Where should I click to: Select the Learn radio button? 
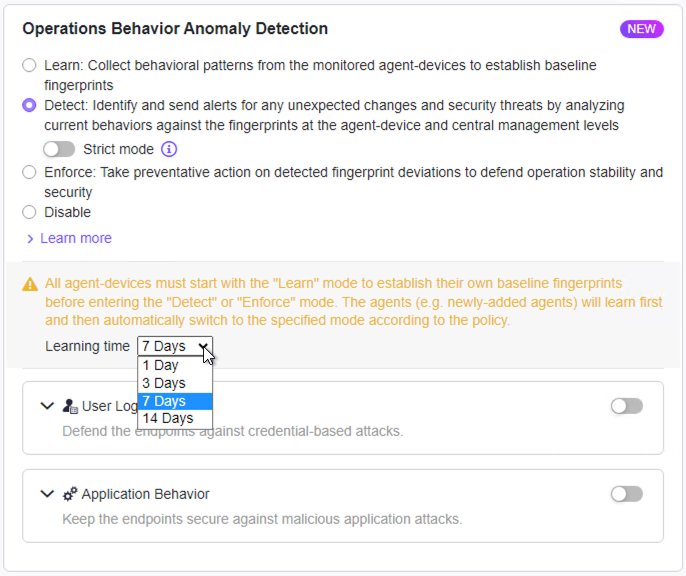point(29,65)
